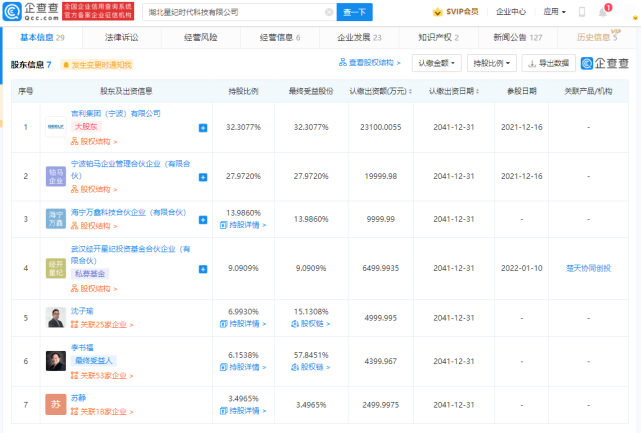Click 苏静 orange avatar tile
641x433 pixels.
(x=56, y=404)
